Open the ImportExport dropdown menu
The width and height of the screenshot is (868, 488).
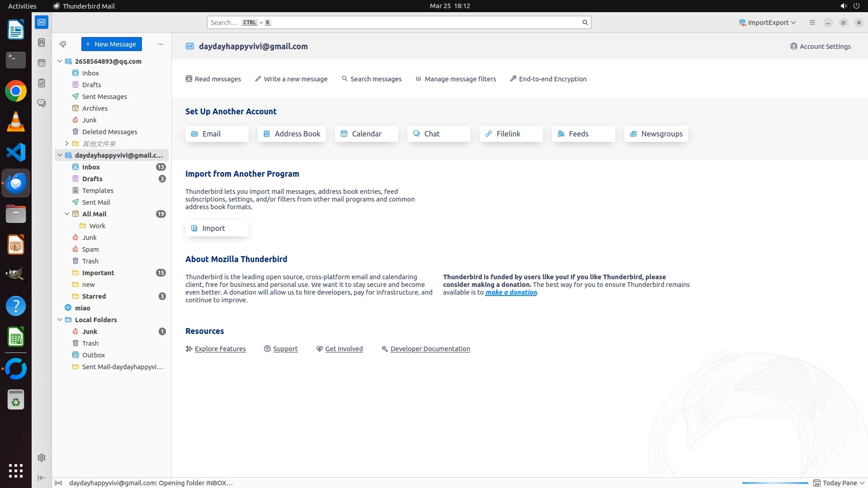[767, 23]
